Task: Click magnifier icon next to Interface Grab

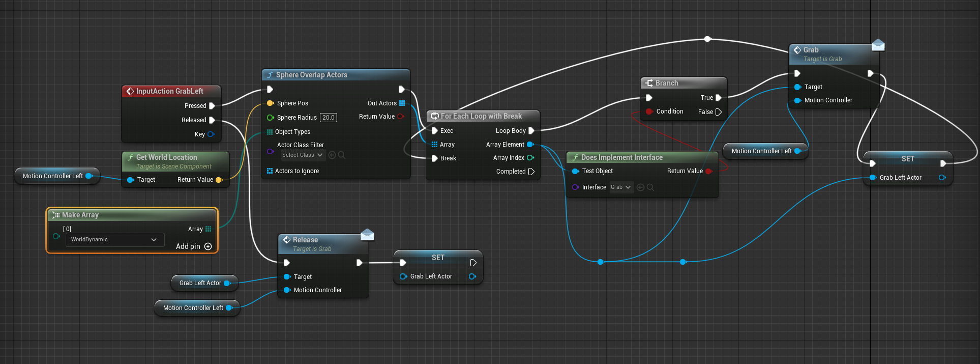Action: coord(650,187)
